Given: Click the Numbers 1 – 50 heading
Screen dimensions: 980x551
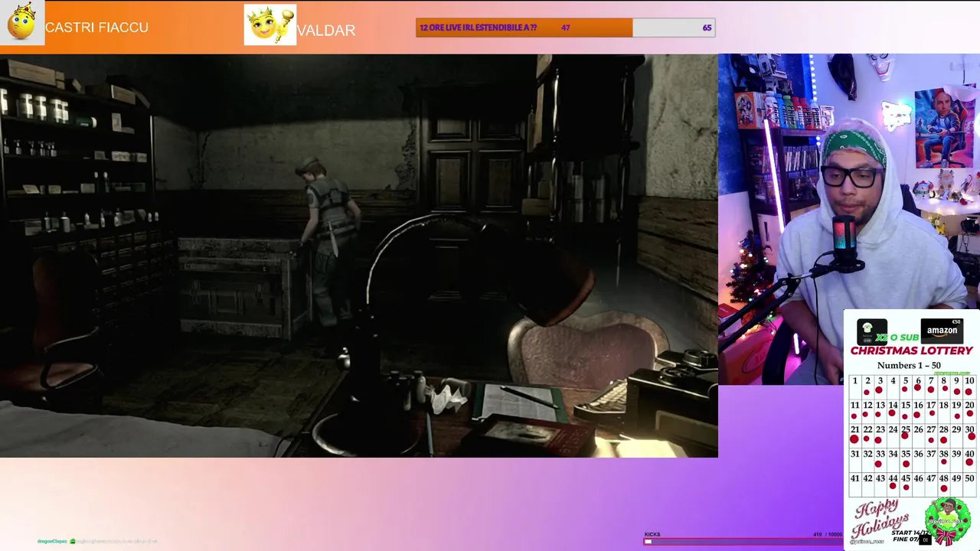Looking at the screenshot, I should point(909,365).
